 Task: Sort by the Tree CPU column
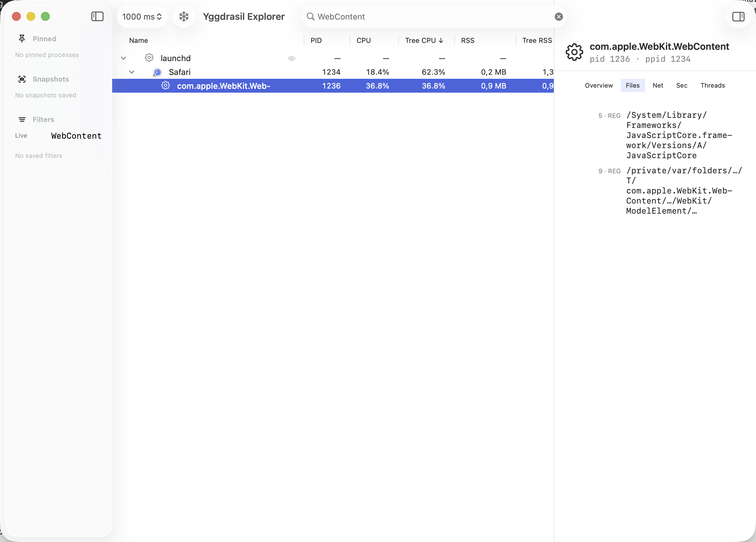(424, 40)
